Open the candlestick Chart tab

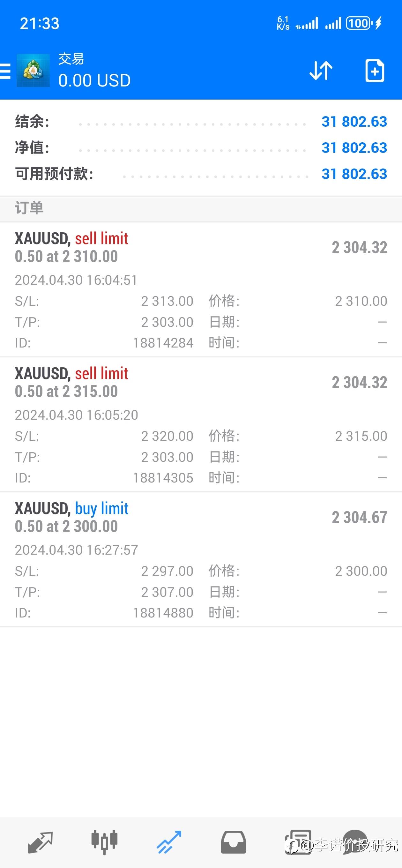pos(104,842)
